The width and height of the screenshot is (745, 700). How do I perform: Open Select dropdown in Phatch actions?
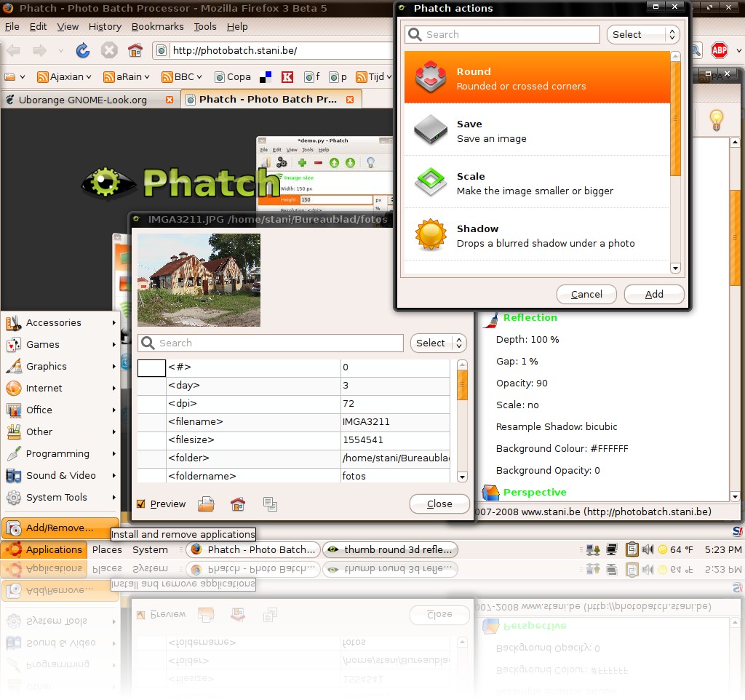643,35
